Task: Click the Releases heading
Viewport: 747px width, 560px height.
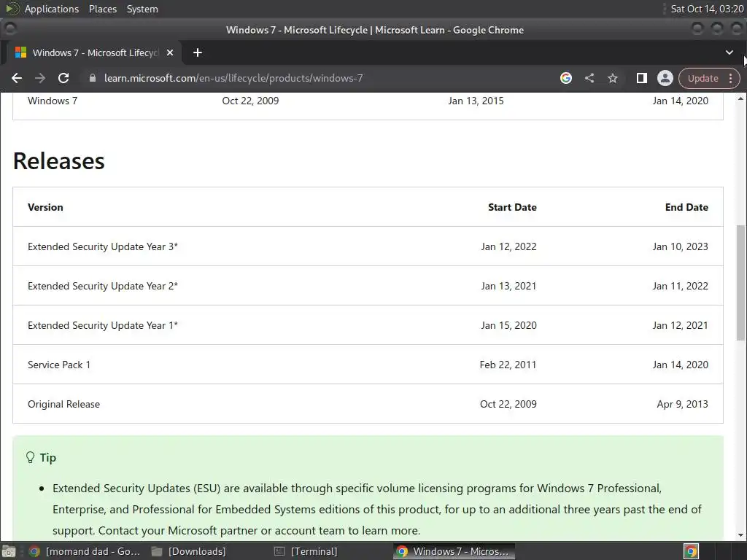Action: [x=58, y=161]
